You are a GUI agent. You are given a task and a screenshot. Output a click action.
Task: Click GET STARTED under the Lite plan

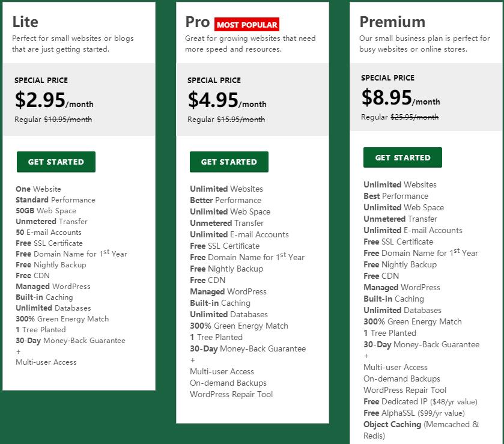coord(56,162)
